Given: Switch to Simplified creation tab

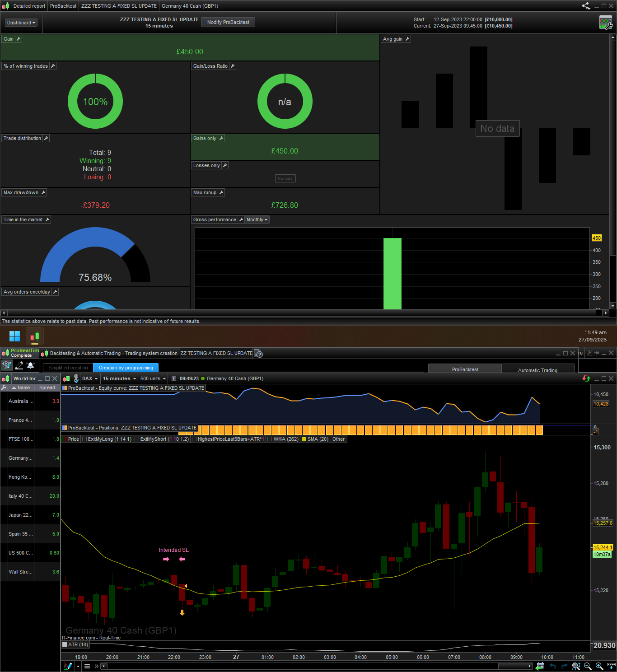Looking at the screenshot, I should [x=68, y=368].
